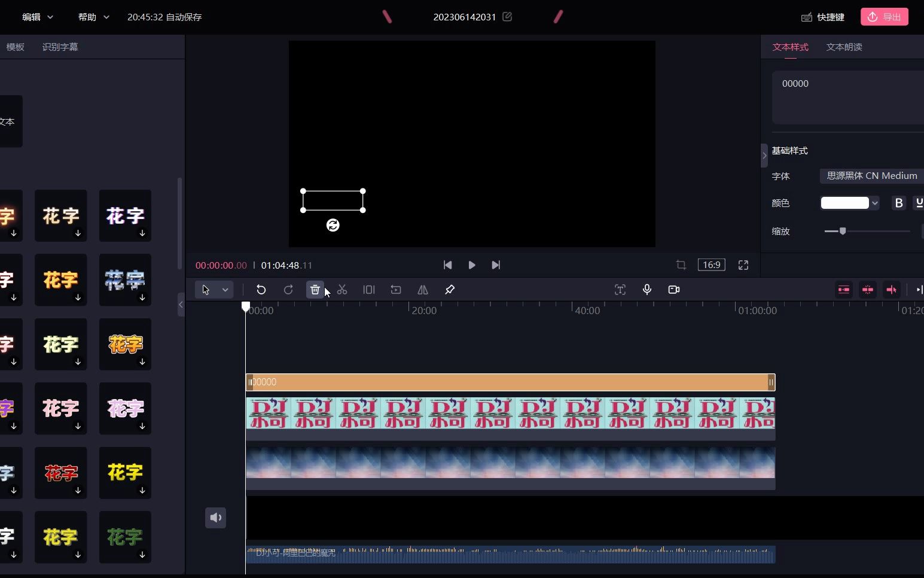Toggle the main track magnet snapping icon
Screen dimensions: 924x578
pos(844,290)
